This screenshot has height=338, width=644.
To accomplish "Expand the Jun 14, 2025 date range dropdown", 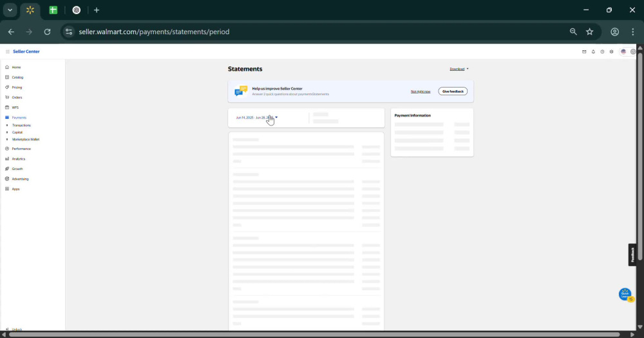I will coord(257,117).
